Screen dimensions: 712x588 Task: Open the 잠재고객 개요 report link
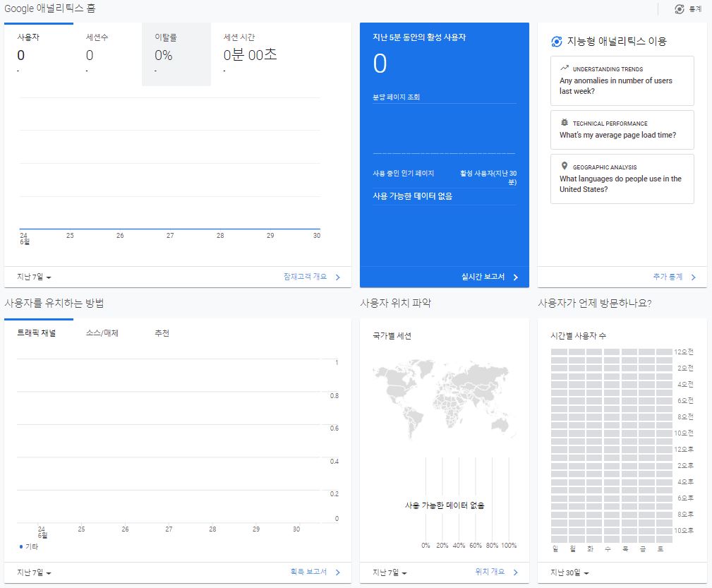[305, 276]
